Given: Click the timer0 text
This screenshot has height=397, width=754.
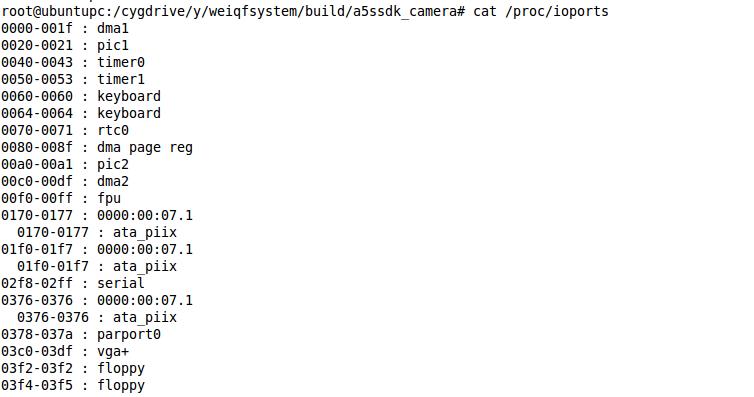Looking at the screenshot, I should [x=121, y=62].
